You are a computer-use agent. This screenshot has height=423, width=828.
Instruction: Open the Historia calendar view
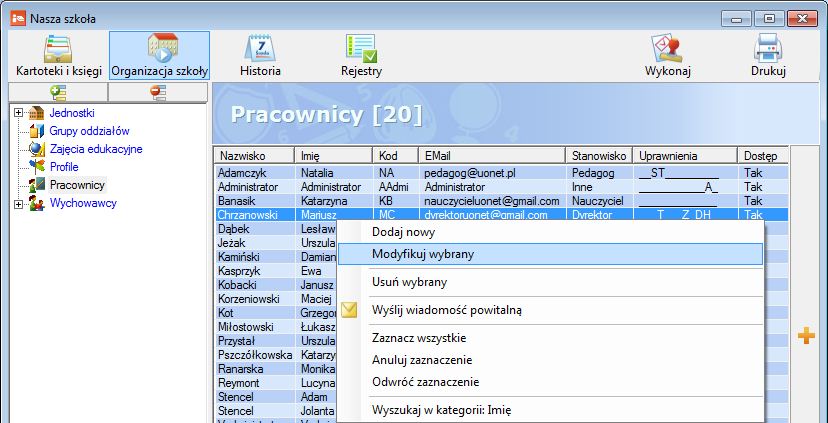point(260,55)
